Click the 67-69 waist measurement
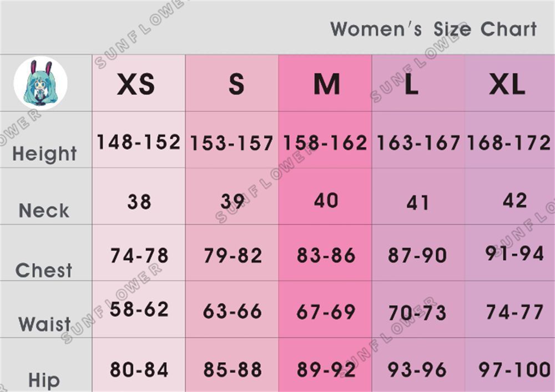 point(326,312)
